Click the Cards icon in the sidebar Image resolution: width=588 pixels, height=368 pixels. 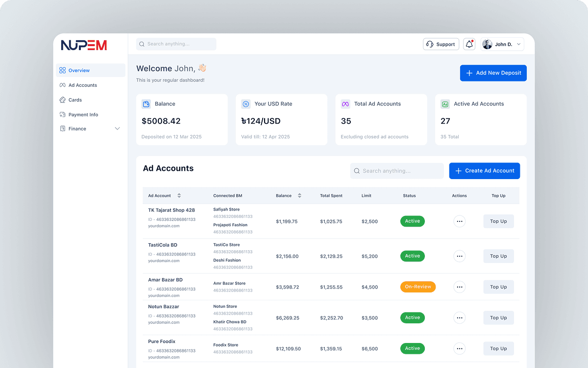click(x=63, y=100)
